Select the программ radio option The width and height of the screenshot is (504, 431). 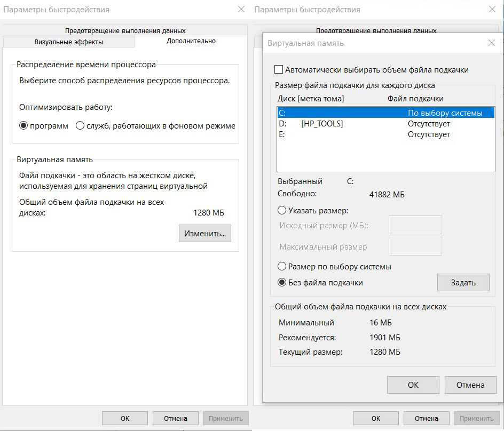click(23, 126)
